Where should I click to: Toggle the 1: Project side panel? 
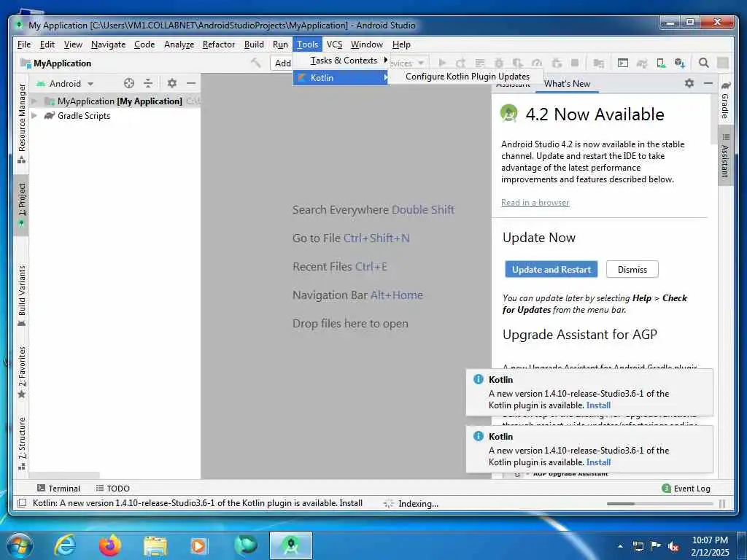[22, 205]
